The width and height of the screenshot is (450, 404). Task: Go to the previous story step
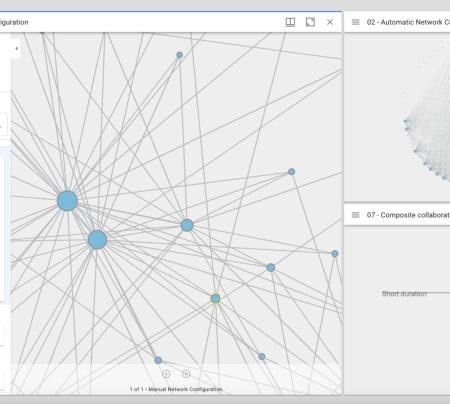point(166,374)
